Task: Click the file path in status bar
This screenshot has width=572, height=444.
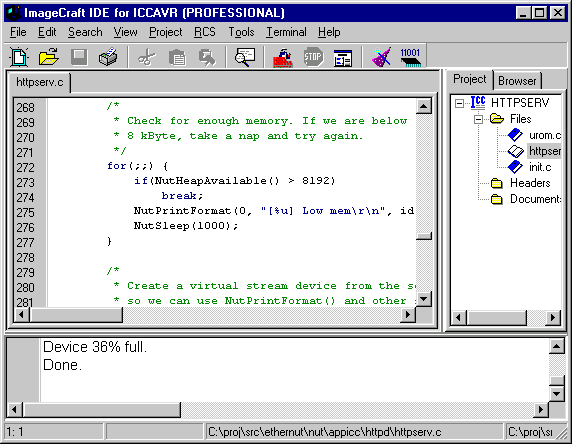Action: coord(325,432)
